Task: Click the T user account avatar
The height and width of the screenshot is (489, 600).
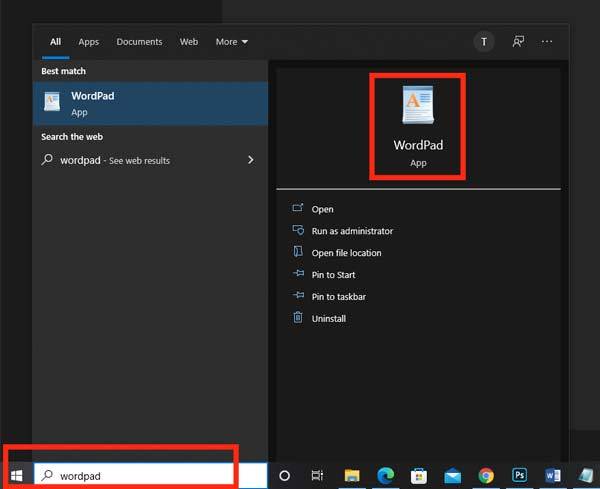Action: pos(484,42)
